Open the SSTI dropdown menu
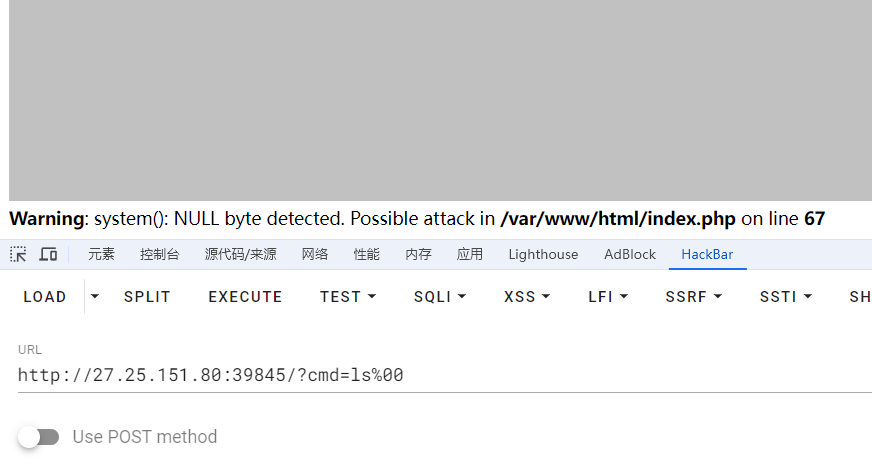This screenshot has height=474, width=872. point(785,297)
